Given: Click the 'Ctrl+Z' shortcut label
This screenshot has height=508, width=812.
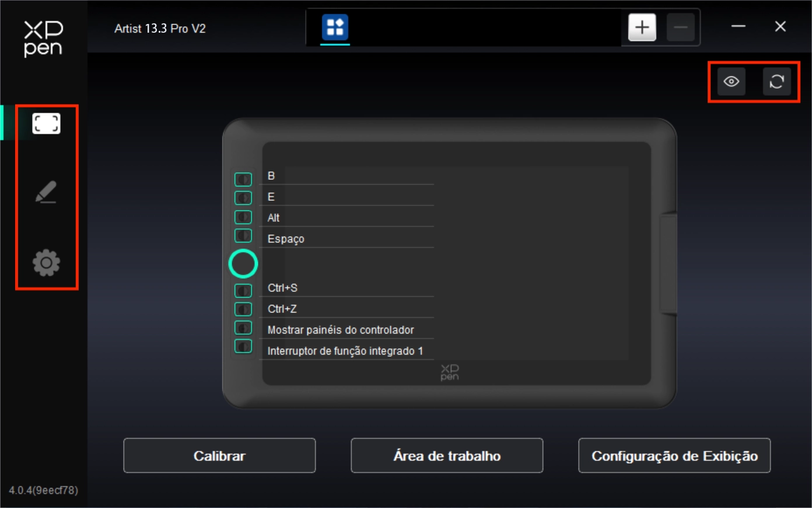Looking at the screenshot, I should (x=282, y=309).
